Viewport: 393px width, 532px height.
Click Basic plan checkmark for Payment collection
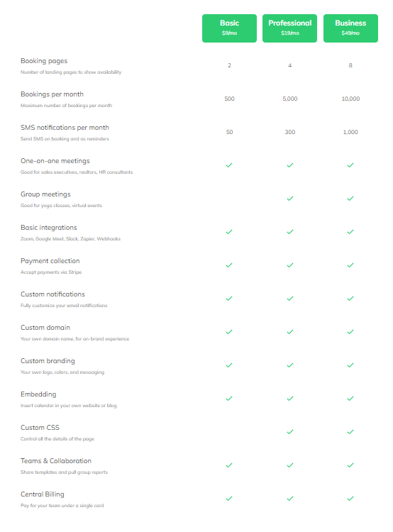pos(229,265)
